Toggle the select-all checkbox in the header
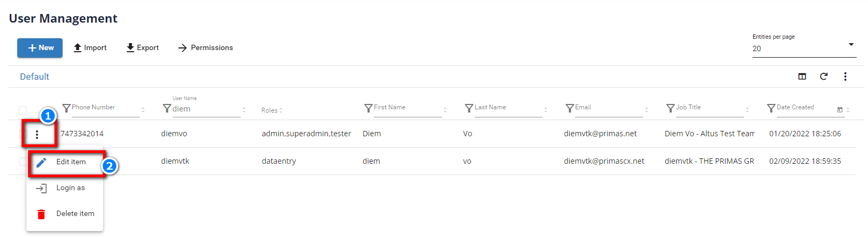868x237 pixels. pos(23,110)
